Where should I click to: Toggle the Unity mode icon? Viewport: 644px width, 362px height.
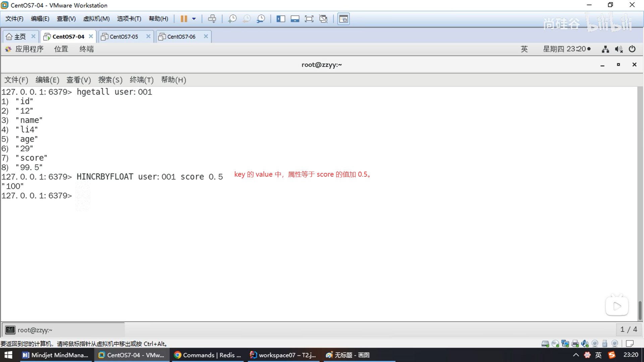pyautogui.click(x=323, y=19)
